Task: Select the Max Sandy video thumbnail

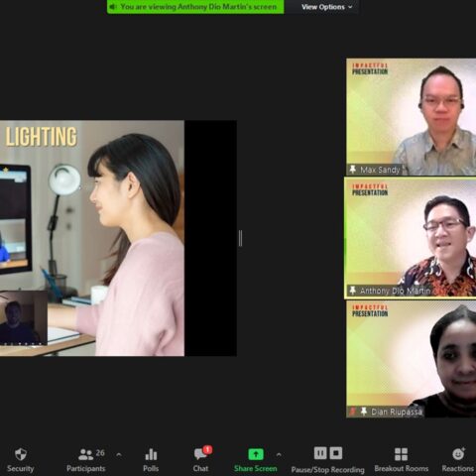Action: click(411, 117)
